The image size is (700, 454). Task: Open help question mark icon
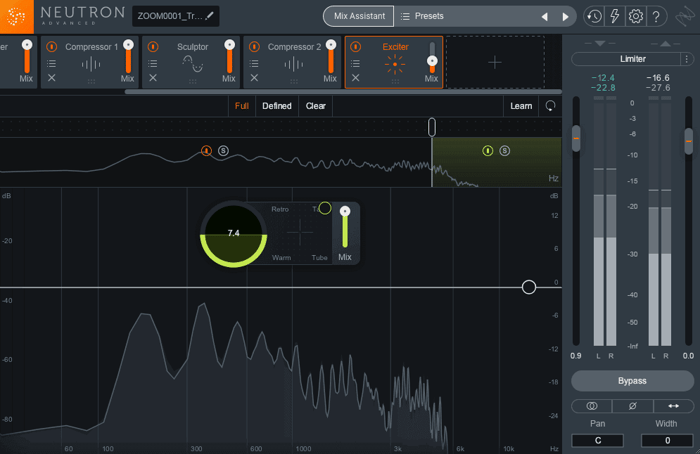click(x=656, y=17)
